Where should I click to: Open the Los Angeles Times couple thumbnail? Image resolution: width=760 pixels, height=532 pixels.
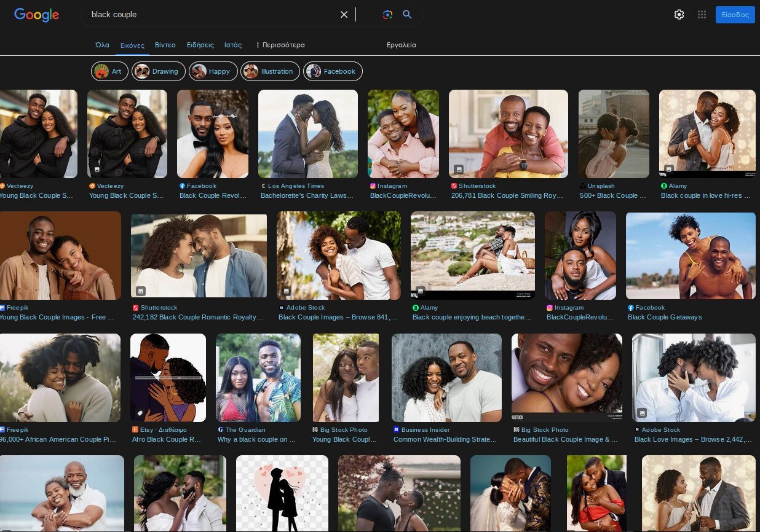(308, 134)
